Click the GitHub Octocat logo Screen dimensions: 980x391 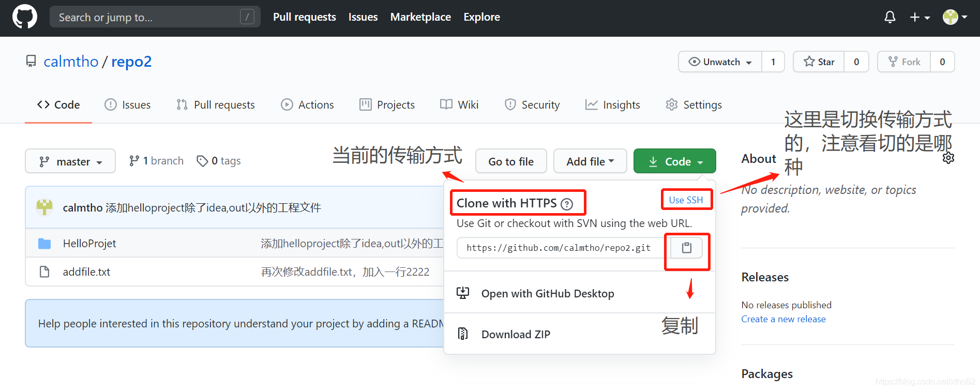25,17
